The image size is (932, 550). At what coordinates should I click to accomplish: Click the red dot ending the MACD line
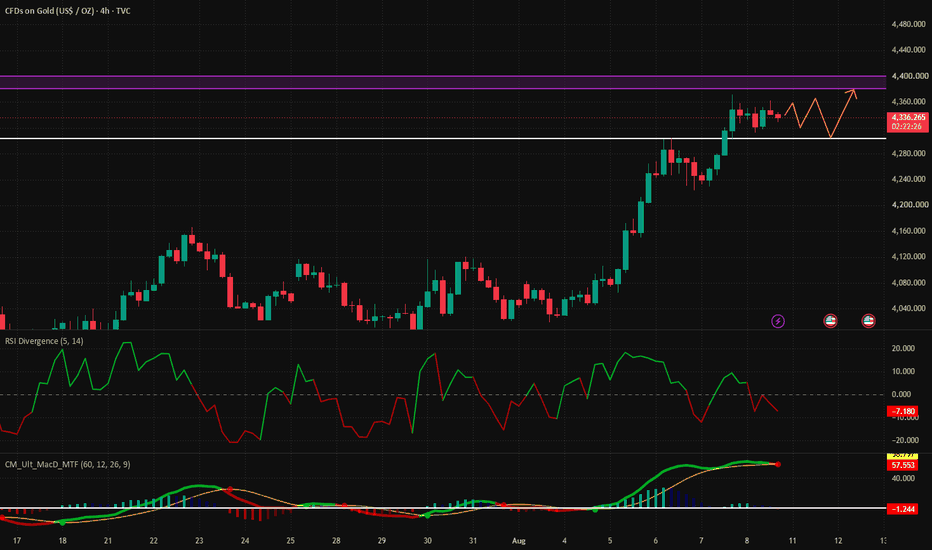[777, 464]
